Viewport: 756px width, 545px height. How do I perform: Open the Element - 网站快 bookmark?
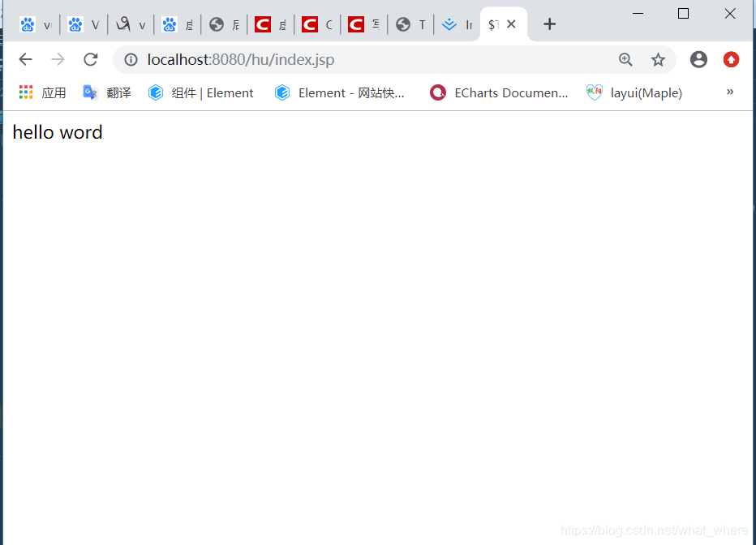(339, 92)
